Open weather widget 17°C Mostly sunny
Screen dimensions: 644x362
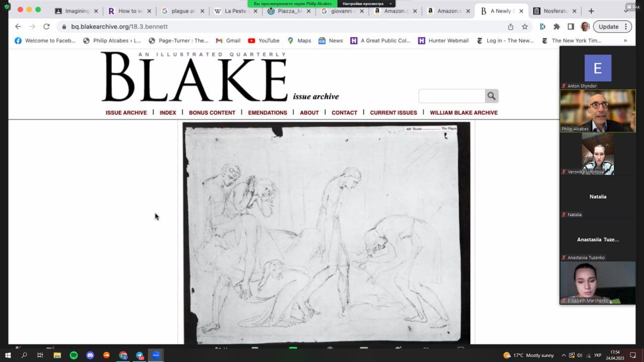(x=529, y=355)
